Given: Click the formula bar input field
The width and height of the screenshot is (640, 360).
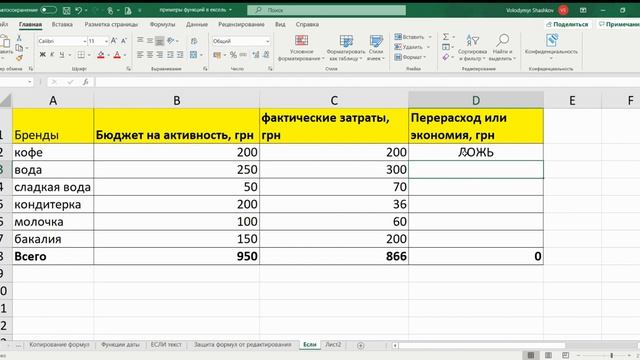Looking at the screenshot, I should 367,82.
